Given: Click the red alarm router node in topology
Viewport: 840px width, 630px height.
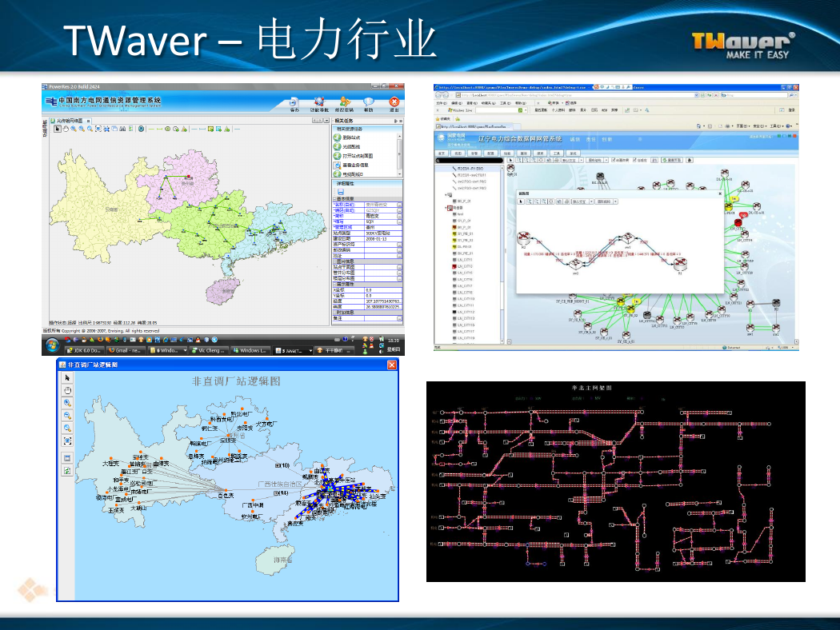Looking at the screenshot, I should point(738,221).
